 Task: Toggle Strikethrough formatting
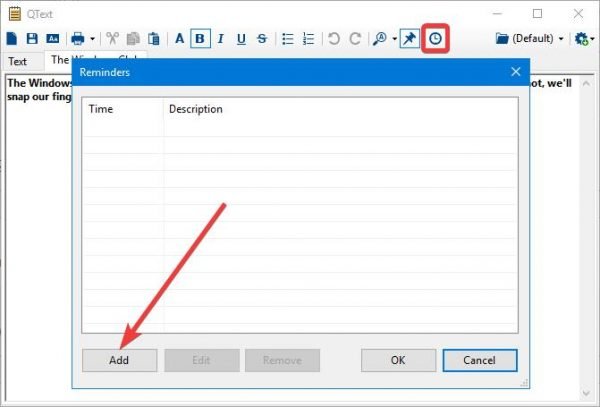point(262,39)
